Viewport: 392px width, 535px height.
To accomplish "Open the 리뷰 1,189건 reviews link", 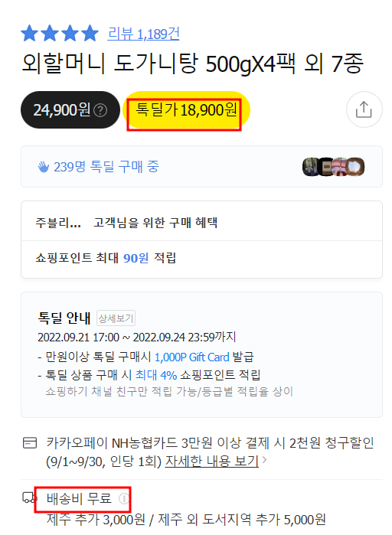I will pyautogui.click(x=143, y=34).
